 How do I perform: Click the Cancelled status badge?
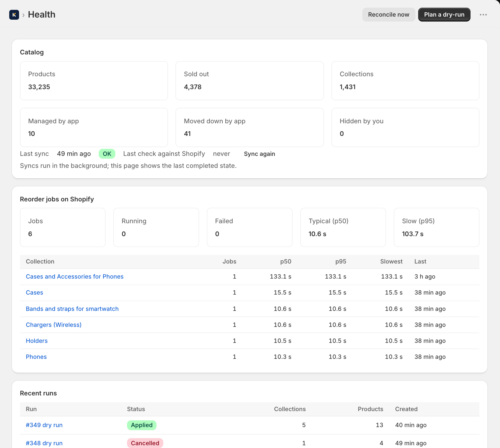point(145,443)
